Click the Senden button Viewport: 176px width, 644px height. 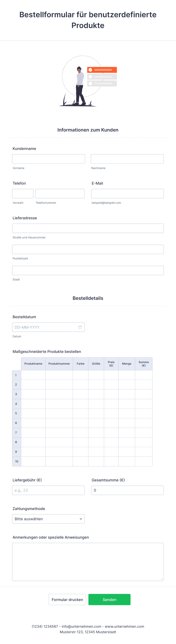[109, 599]
